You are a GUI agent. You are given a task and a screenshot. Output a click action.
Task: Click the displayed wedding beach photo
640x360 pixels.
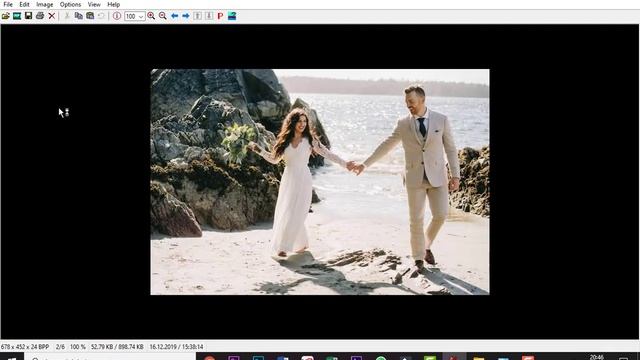[320, 182]
